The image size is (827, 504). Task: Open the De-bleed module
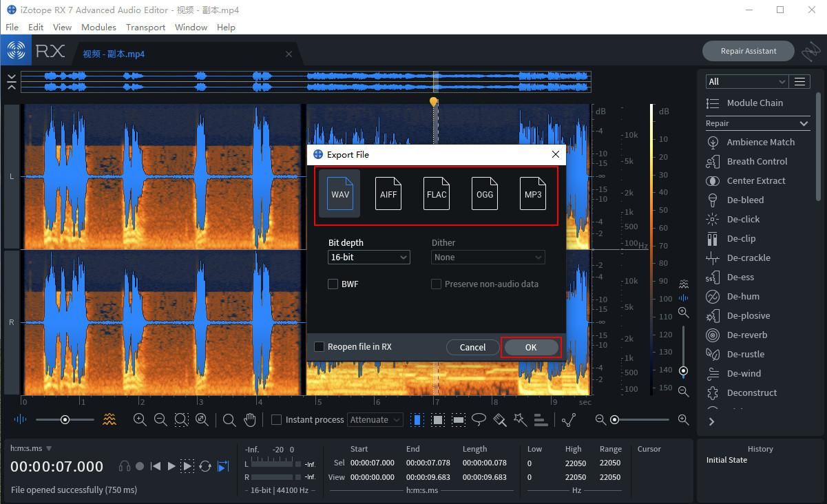coord(735,200)
